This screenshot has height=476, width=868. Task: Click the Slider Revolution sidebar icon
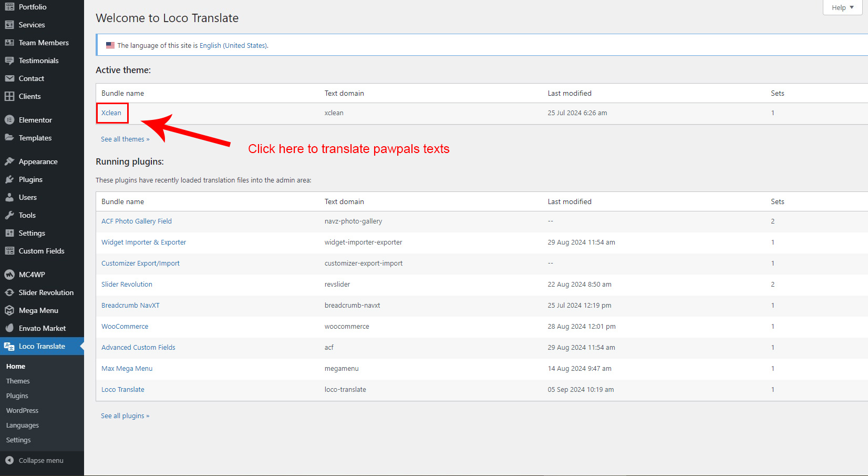[9, 292]
